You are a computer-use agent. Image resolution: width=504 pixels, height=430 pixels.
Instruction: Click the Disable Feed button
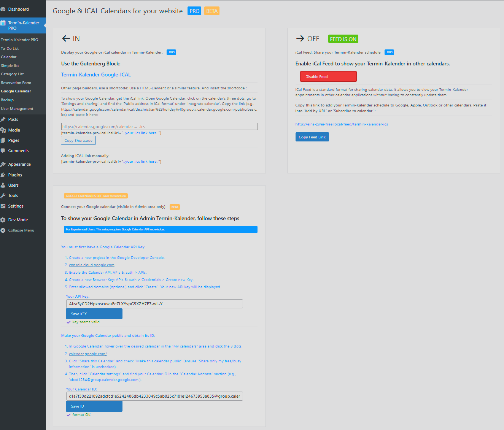click(x=328, y=76)
